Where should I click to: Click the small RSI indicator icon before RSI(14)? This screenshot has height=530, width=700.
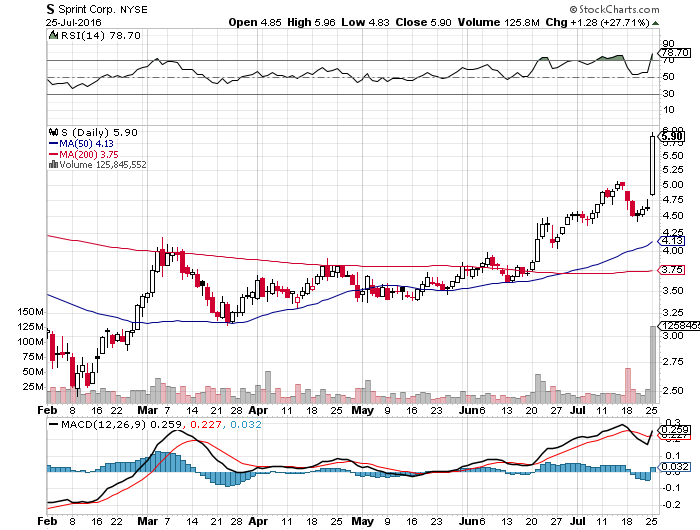click(54, 35)
